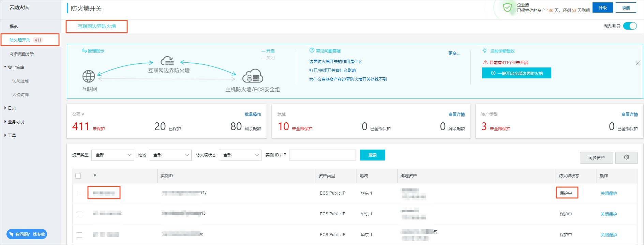The width and height of the screenshot is (644, 245).
Task: Click the 搜索 search button
Action: 373,155
